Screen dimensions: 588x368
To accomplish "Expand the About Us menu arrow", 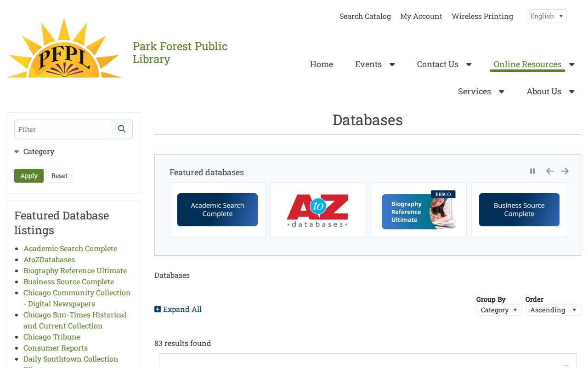I will tap(571, 92).
